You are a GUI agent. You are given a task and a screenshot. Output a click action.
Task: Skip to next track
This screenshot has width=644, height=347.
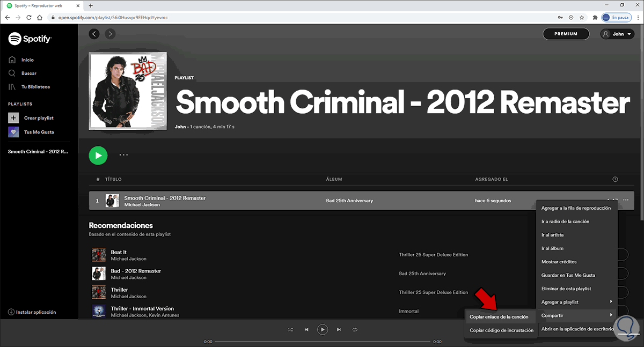(339, 330)
